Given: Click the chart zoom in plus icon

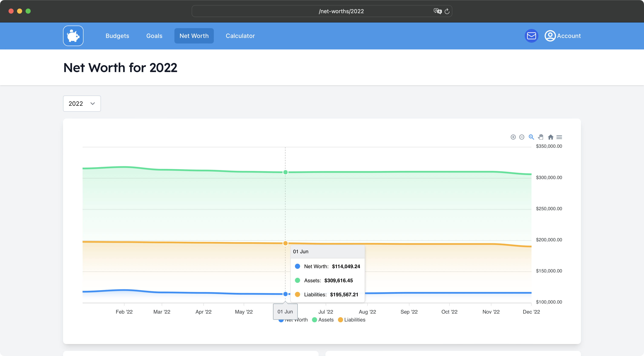Looking at the screenshot, I should [513, 137].
